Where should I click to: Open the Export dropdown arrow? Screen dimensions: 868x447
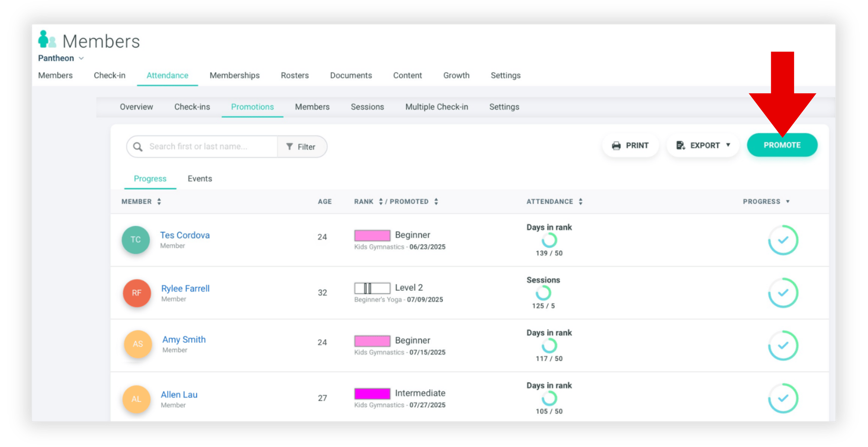[728, 145]
